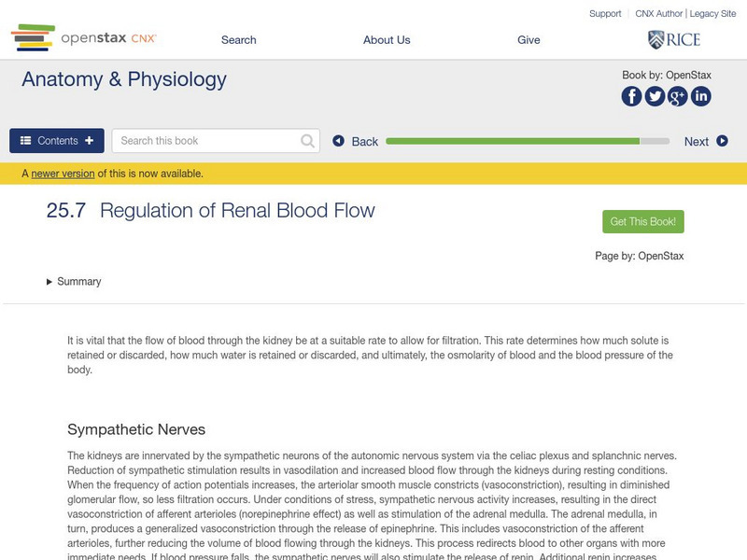
Task: Open the Search menu item
Action: click(237, 39)
